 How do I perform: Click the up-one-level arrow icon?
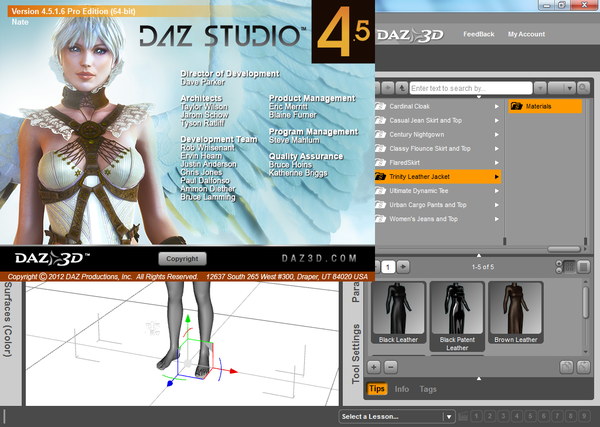pos(401,88)
